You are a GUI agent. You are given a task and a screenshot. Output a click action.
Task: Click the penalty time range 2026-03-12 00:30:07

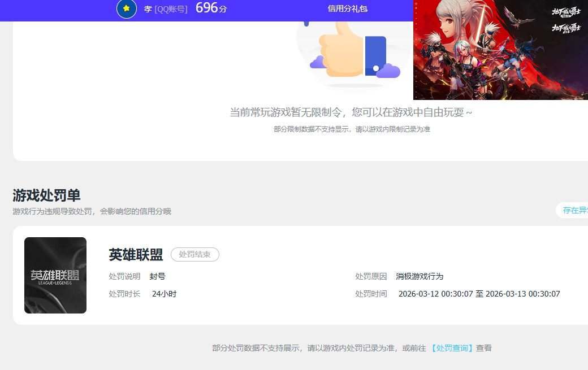coord(479,294)
